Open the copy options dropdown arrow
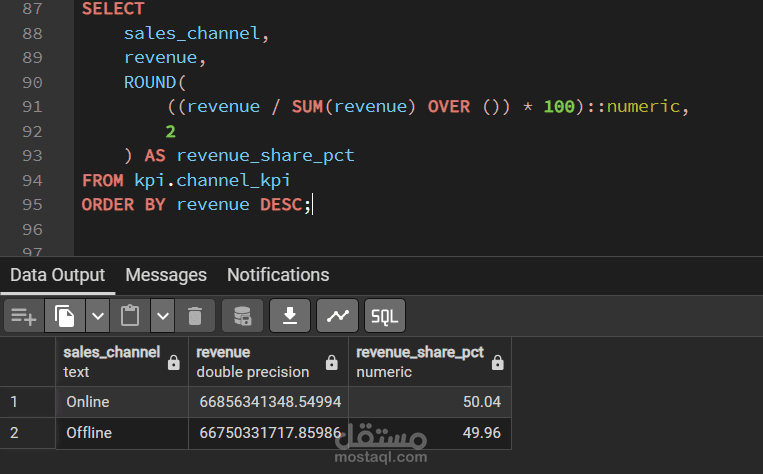This screenshot has width=763, height=474. tap(98, 316)
